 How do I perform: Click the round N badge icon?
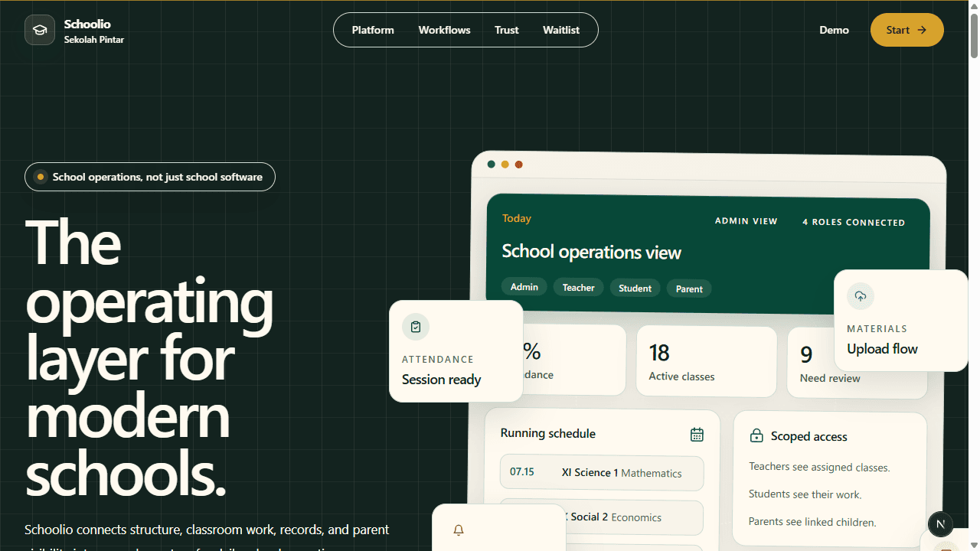tap(940, 524)
